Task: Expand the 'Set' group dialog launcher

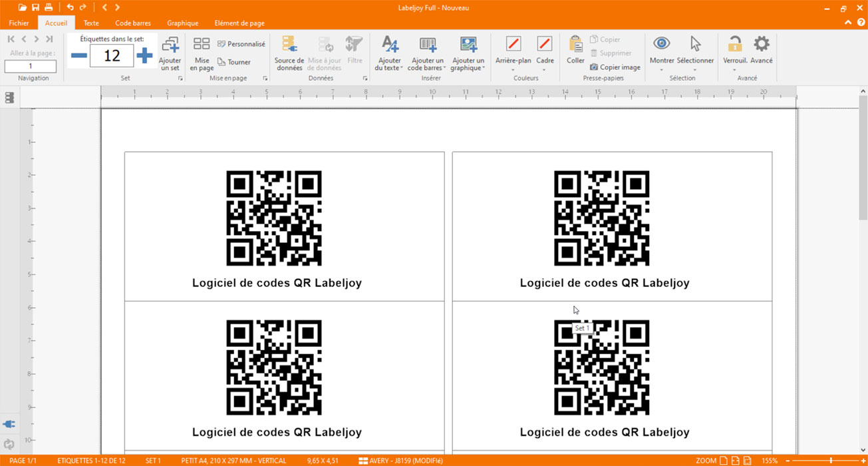Action: tap(180, 79)
